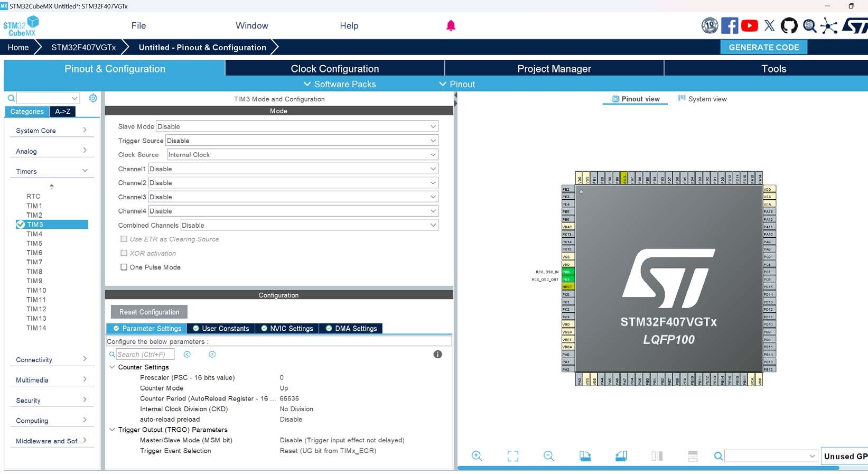Open the globe search icon
The image size is (868, 474).
pos(809,25)
